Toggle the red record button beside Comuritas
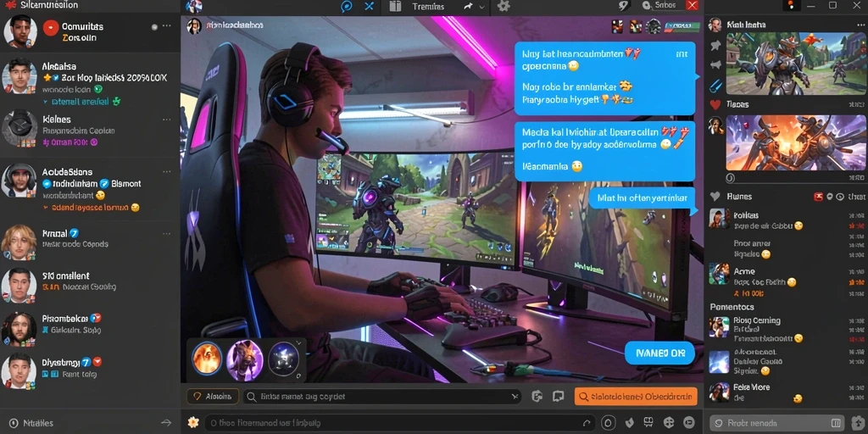Image resolution: width=868 pixels, height=434 pixels. 50,28
